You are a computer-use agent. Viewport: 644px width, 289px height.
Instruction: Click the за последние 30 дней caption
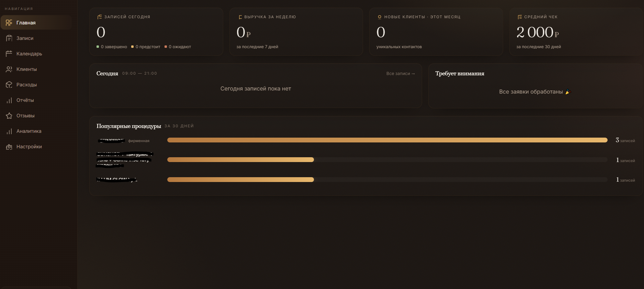click(539, 47)
